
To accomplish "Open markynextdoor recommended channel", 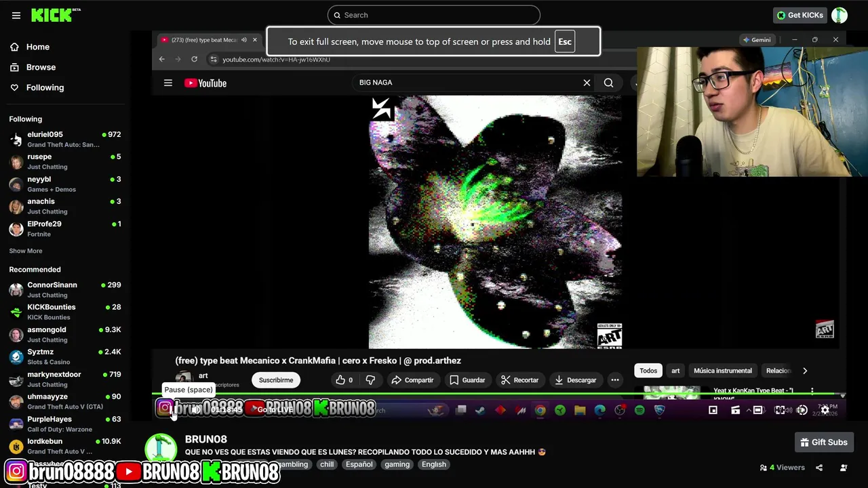I will (x=64, y=379).
